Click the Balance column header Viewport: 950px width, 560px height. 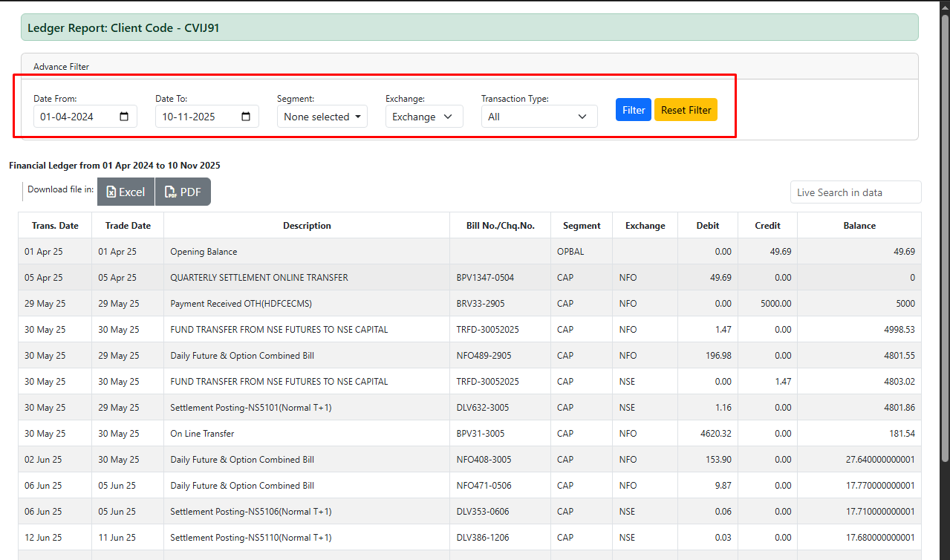[859, 226]
